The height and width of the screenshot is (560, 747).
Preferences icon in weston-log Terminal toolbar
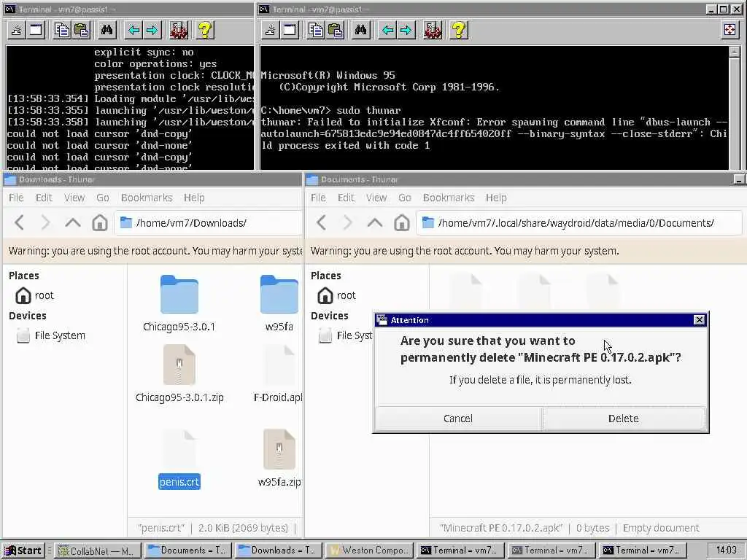179,30
